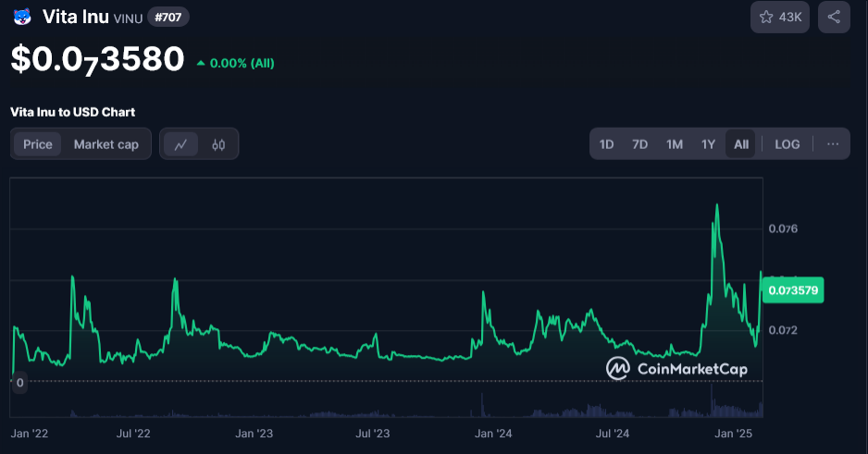Set chart range to All
This screenshot has height=454, width=868.
(x=740, y=144)
